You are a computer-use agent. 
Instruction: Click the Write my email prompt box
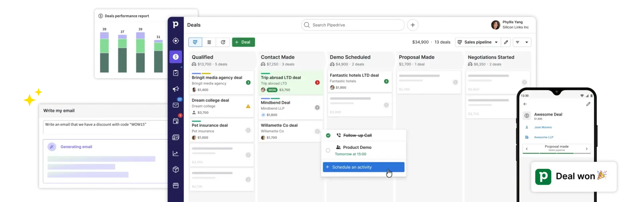[105, 127]
